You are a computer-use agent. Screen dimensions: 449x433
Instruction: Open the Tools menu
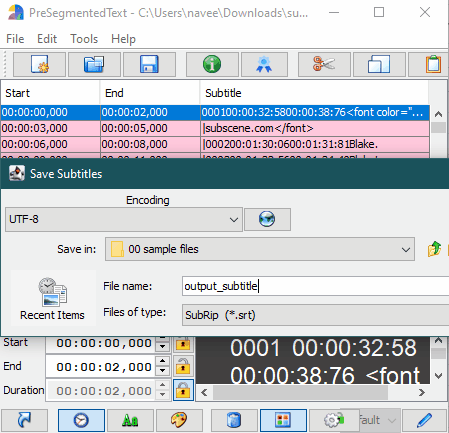click(84, 39)
